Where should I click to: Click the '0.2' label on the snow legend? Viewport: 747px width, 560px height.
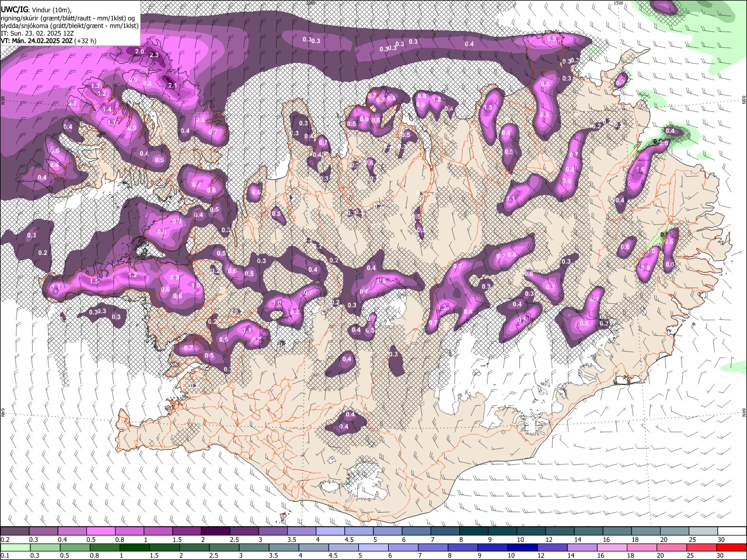(x=5, y=540)
